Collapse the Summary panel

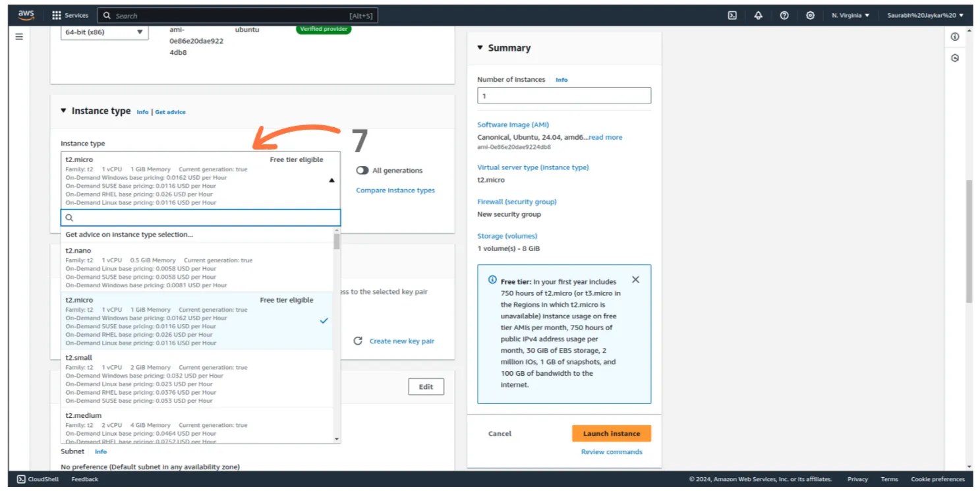tap(480, 47)
